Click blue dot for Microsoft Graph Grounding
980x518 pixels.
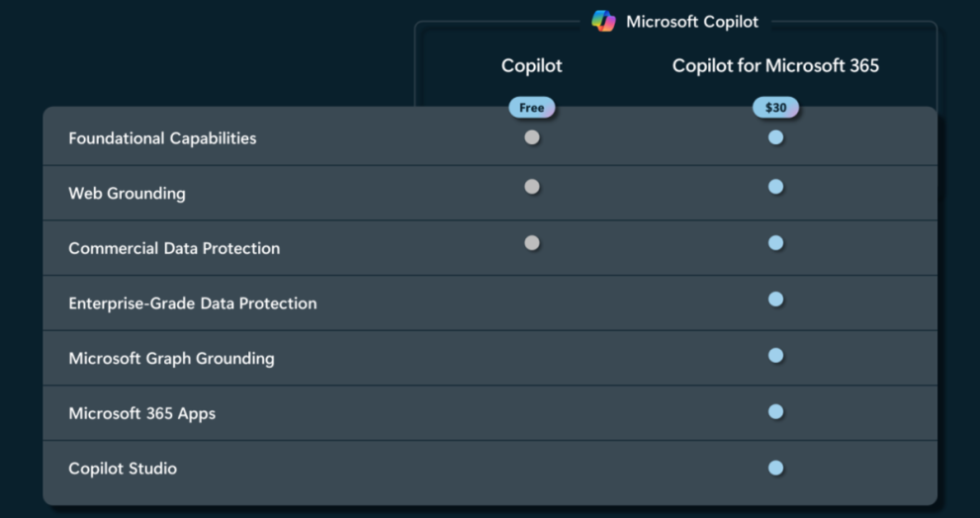(776, 355)
